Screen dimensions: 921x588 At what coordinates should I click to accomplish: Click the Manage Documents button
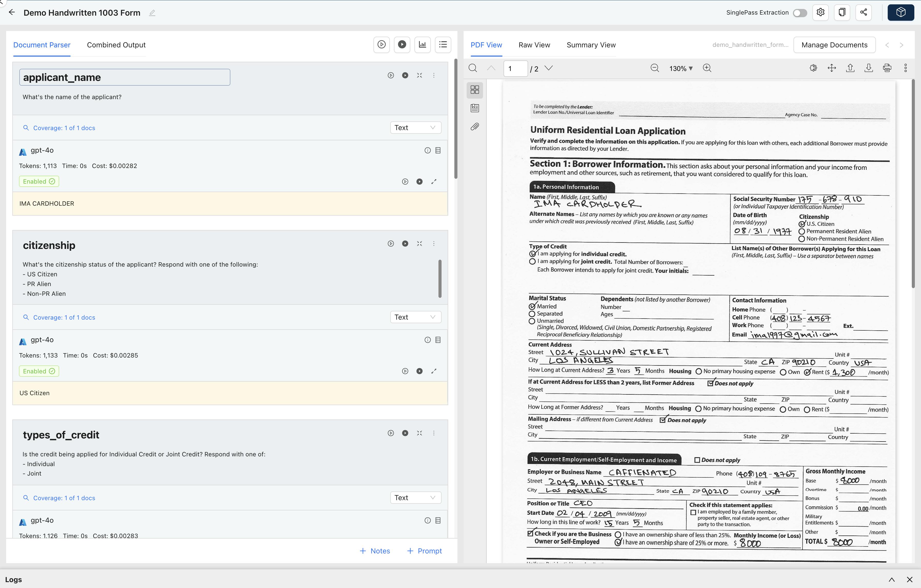834,45
